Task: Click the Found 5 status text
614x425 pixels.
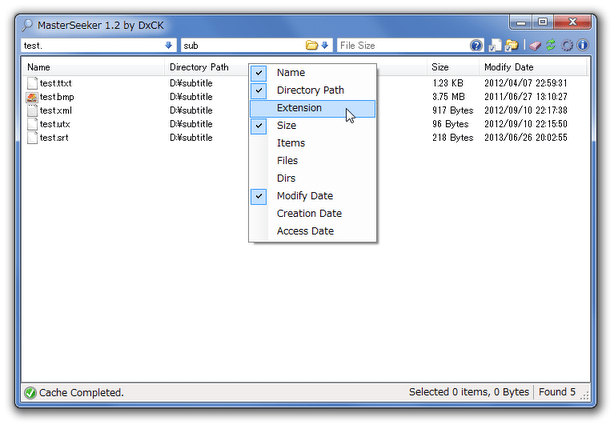Action: (x=557, y=392)
